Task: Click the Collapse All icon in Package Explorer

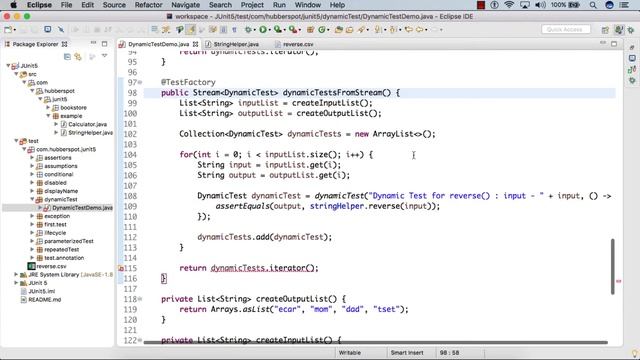Action: point(67,57)
